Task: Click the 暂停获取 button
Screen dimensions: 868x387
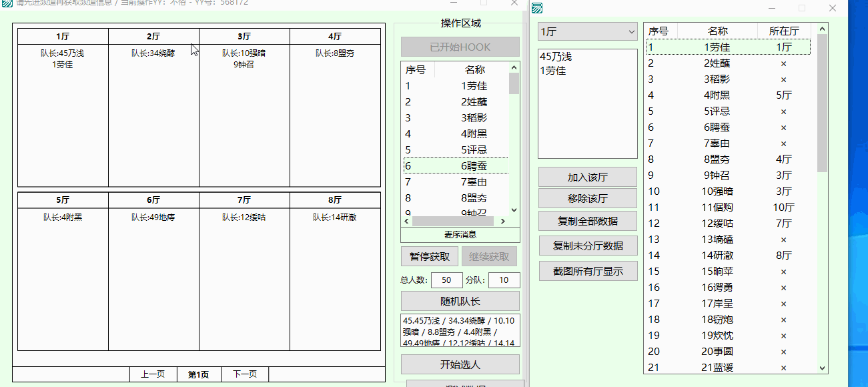Action: [x=429, y=256]
